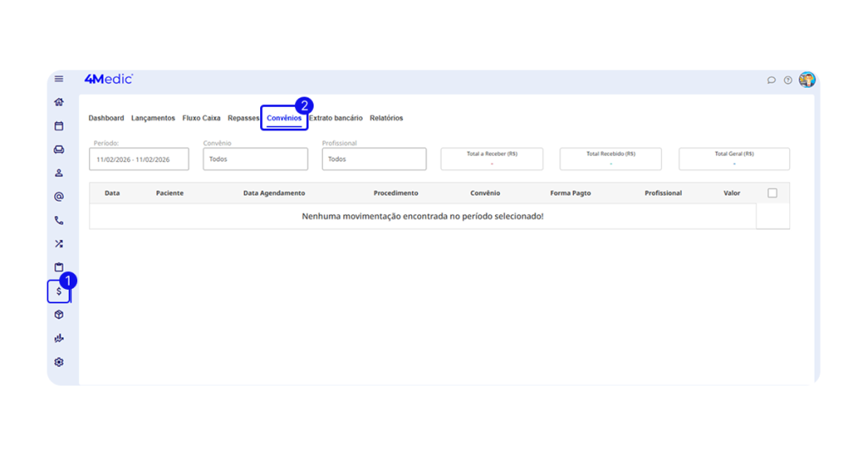
Task: Open the hamburger menu icon
Action: [58, 80]
